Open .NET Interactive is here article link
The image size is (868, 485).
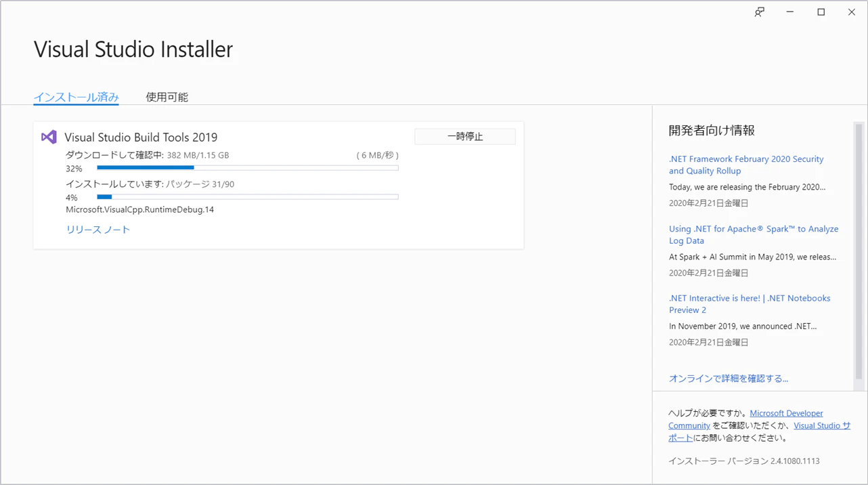(x=750, y=304)
